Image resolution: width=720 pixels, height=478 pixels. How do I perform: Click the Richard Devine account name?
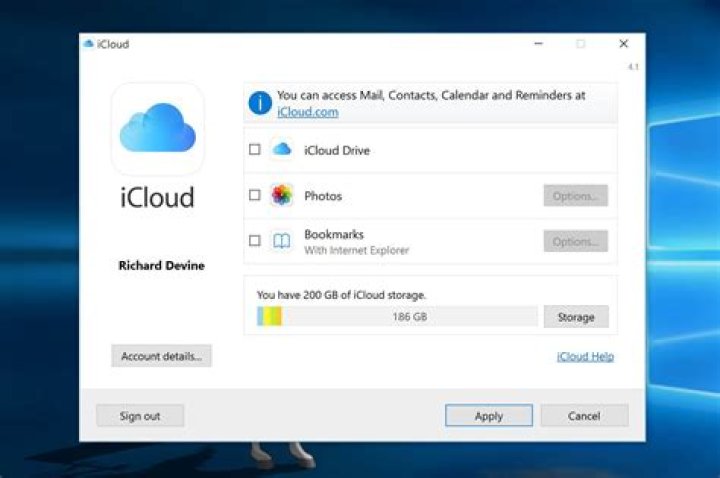161,265
